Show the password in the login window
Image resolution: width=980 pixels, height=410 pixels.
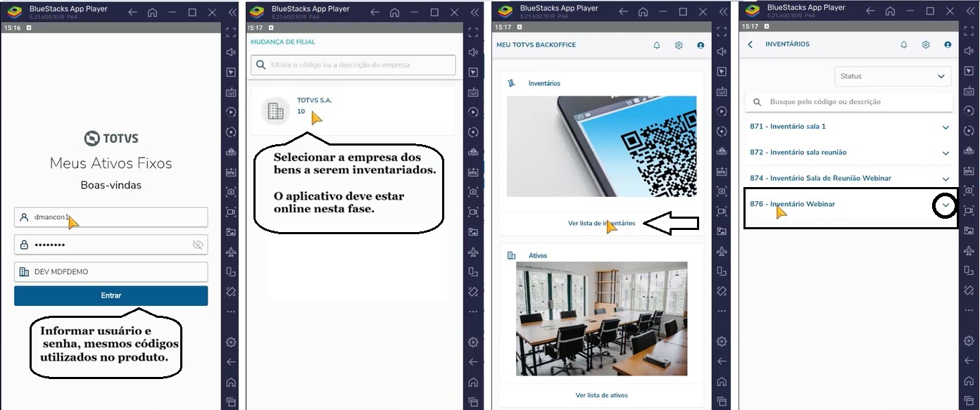pos(198,245)
